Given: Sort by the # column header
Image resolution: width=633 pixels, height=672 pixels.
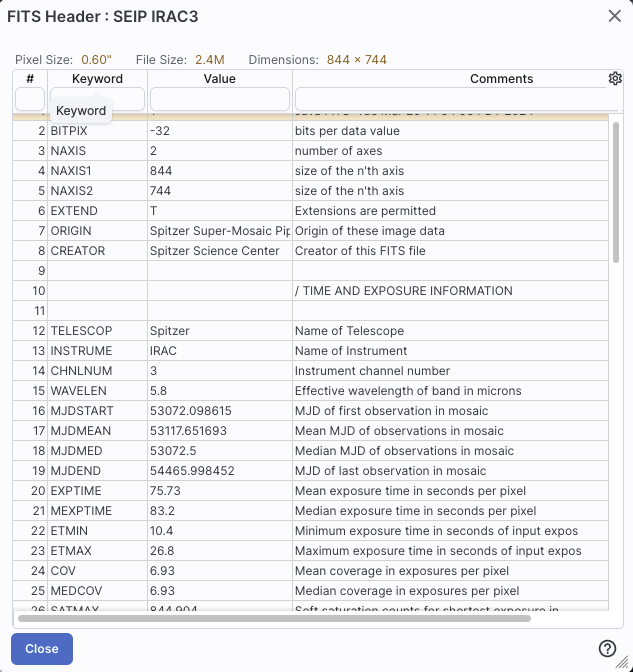Looking at the screenshot, I should (30, 79).
